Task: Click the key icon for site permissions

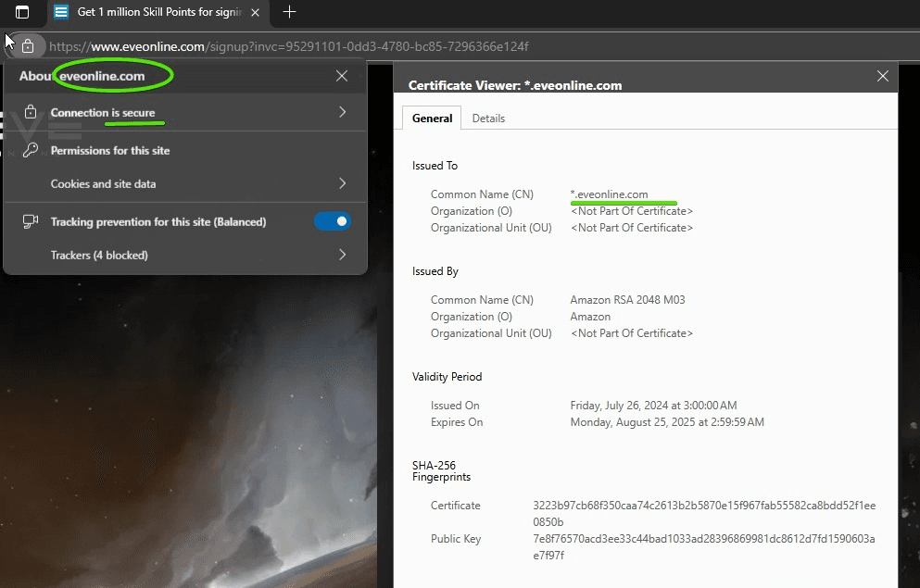Action: [31, 150]
